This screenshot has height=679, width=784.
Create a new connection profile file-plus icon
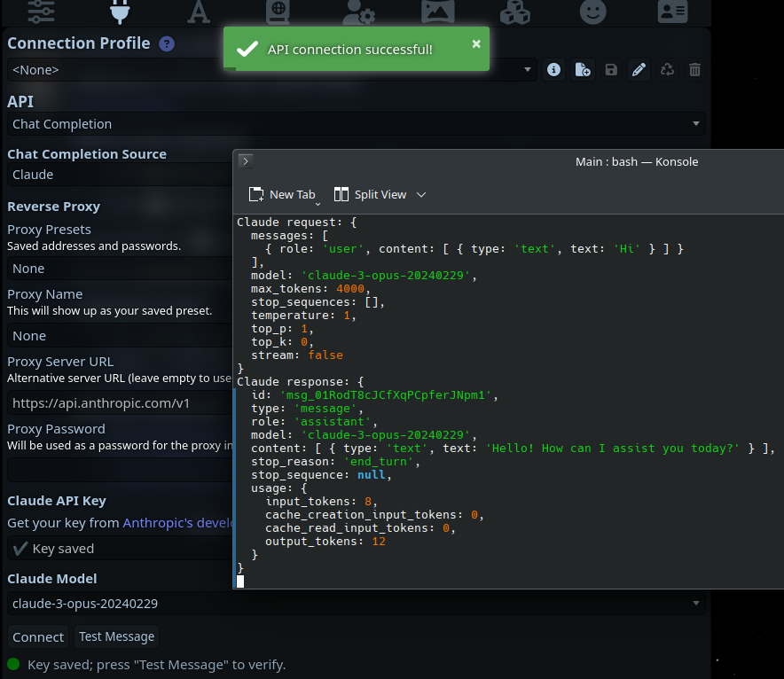[583, 69]
